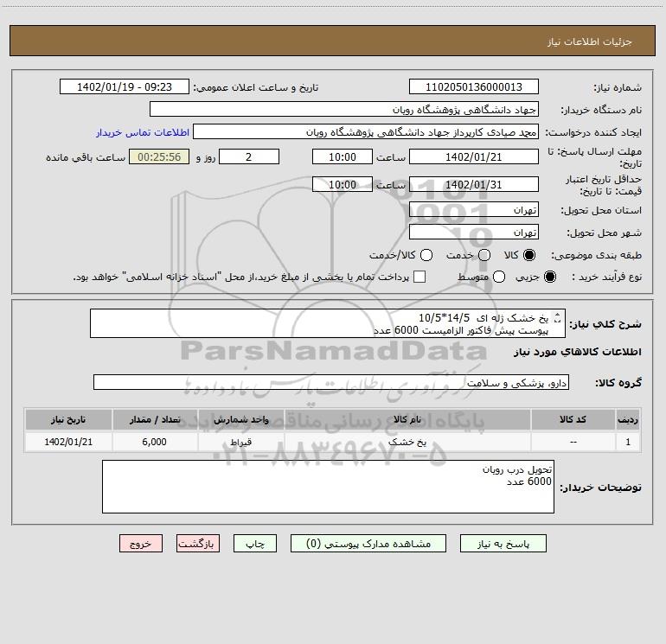Viewport: 666px width, 644px height.
Task: Click the بازگشت back button
Action: [198, 544]
